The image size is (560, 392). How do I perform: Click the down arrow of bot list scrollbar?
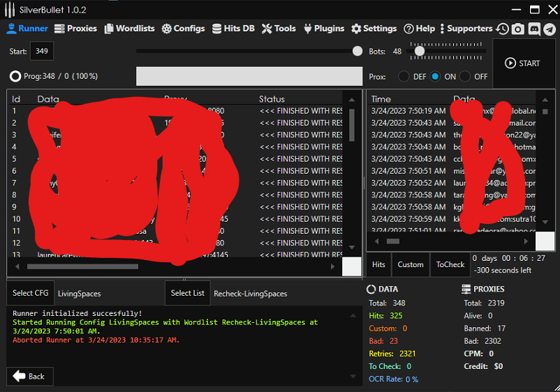coord(351,248)
